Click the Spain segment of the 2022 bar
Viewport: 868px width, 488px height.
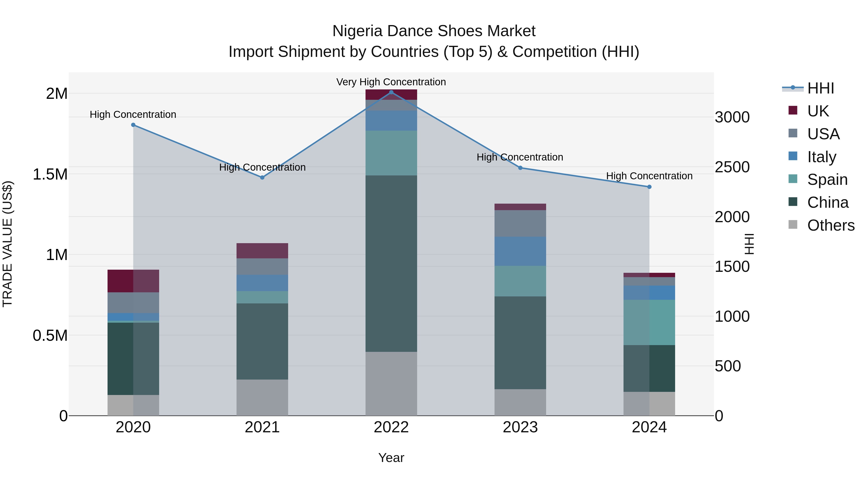[391, 153]
